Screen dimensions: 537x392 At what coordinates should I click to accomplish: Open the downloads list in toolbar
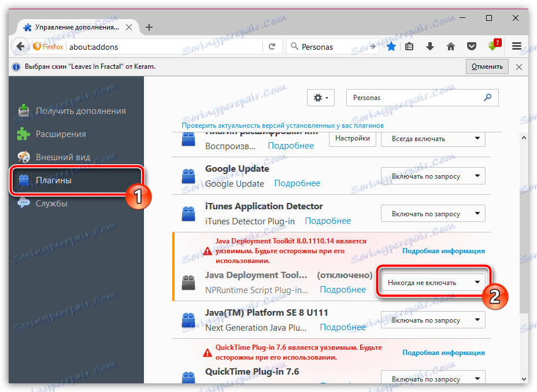click(429, 45)
